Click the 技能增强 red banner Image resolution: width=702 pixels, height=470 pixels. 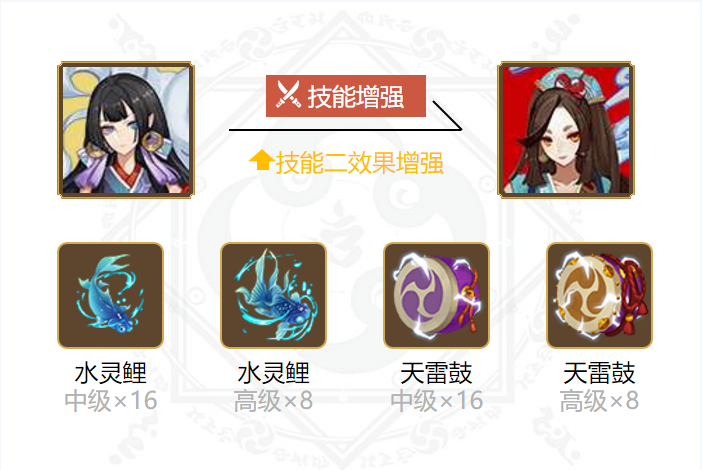[346, 96]
